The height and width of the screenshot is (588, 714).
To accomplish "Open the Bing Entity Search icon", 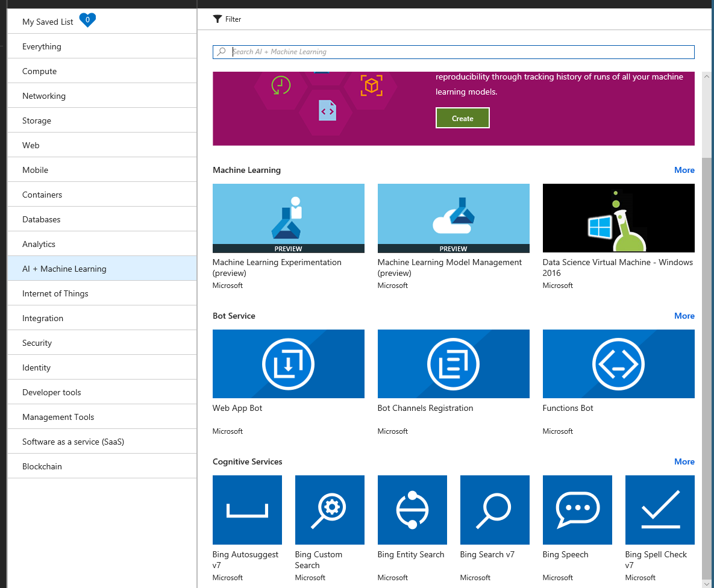I will 412,510.
